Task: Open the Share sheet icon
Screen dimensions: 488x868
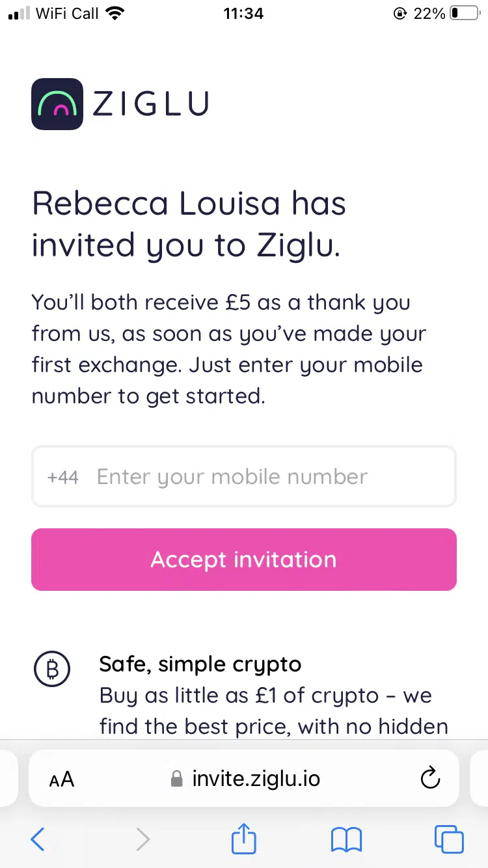Action: [x=244, y=839]
